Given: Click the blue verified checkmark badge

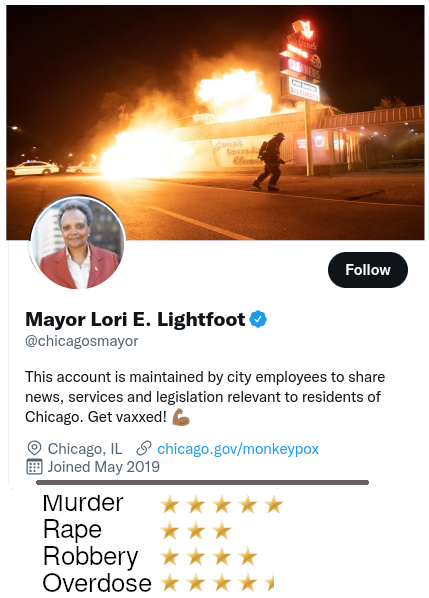Looking at the screenshot, I should (258, 320).
